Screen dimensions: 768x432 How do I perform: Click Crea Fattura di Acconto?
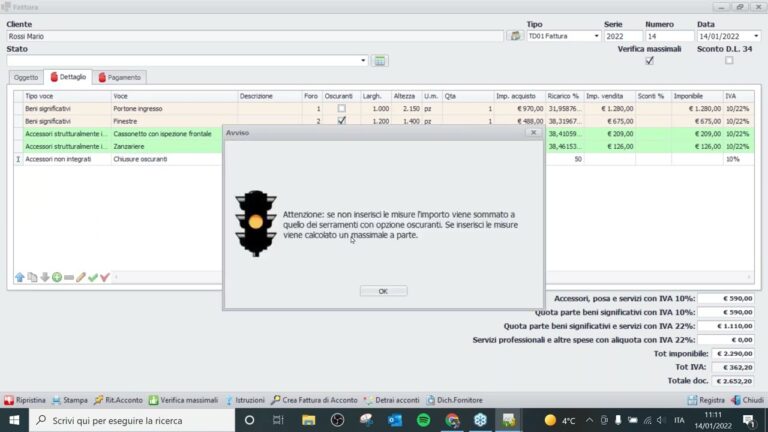pos(314,400)
